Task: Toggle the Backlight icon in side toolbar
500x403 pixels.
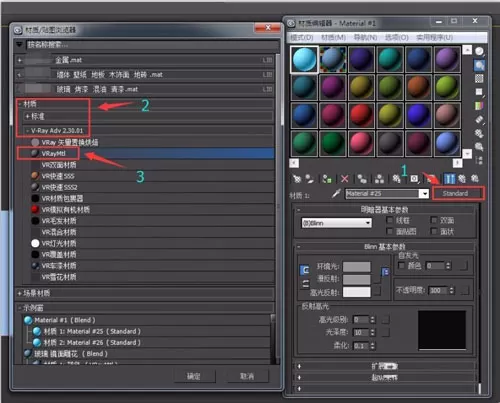Action: click(479, 65)
